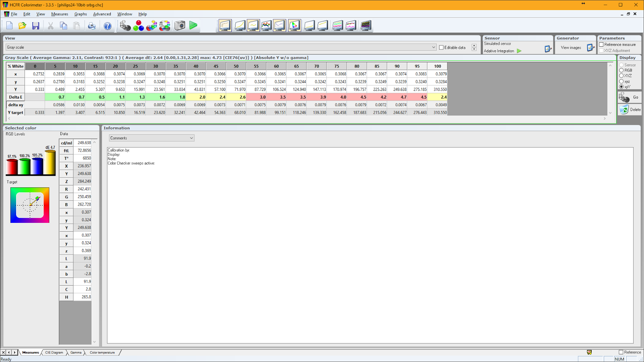Open the Measures menu

[x=60, y=14]
